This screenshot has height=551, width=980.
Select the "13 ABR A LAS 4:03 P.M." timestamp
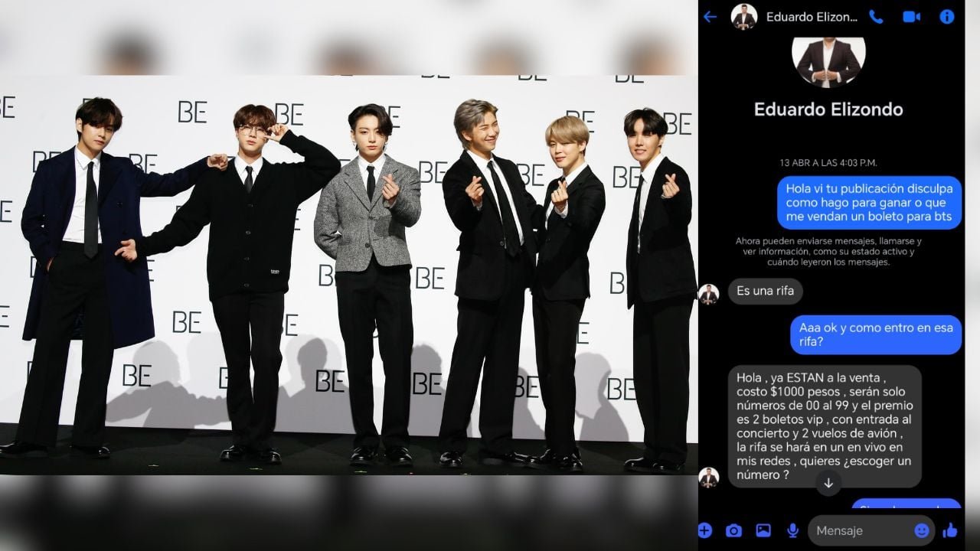coord(828,163)
